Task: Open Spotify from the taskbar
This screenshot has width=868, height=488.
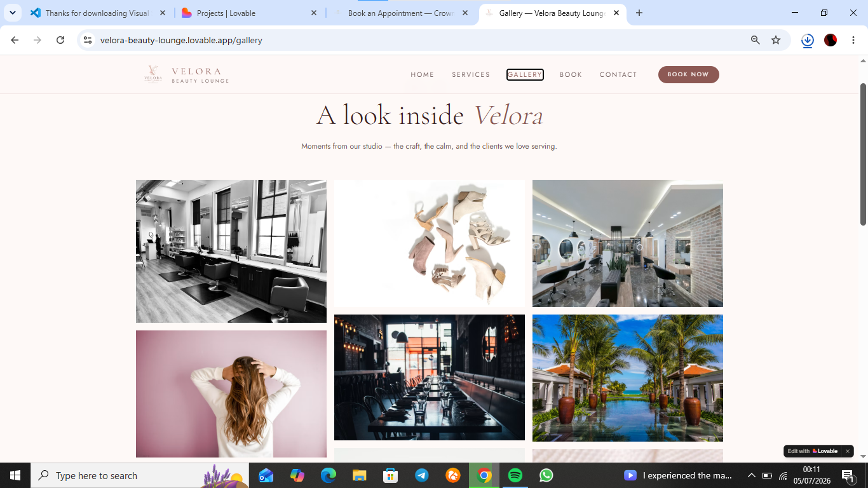Action: point(515,475)
